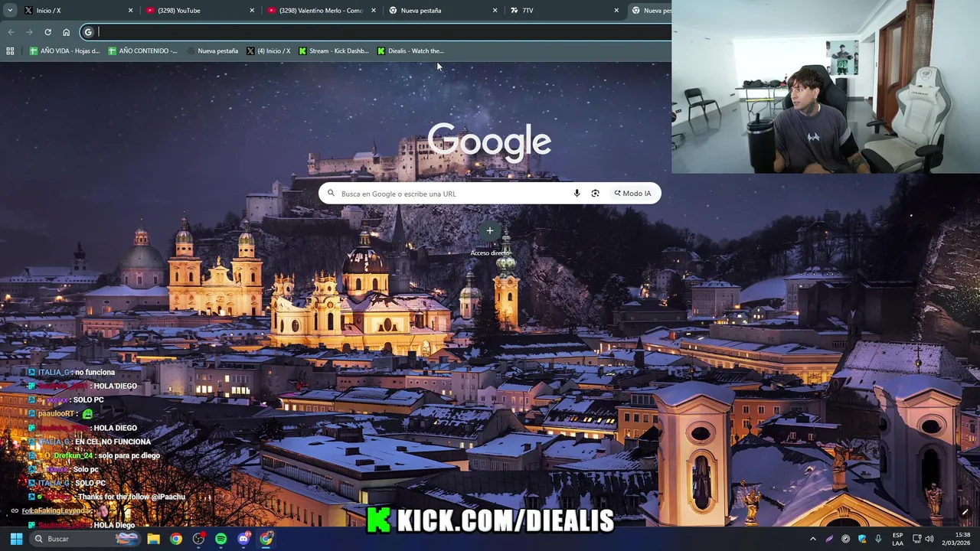Open the Windows Start menu
This screenshot has width=980, height=551.
[15, 539]
